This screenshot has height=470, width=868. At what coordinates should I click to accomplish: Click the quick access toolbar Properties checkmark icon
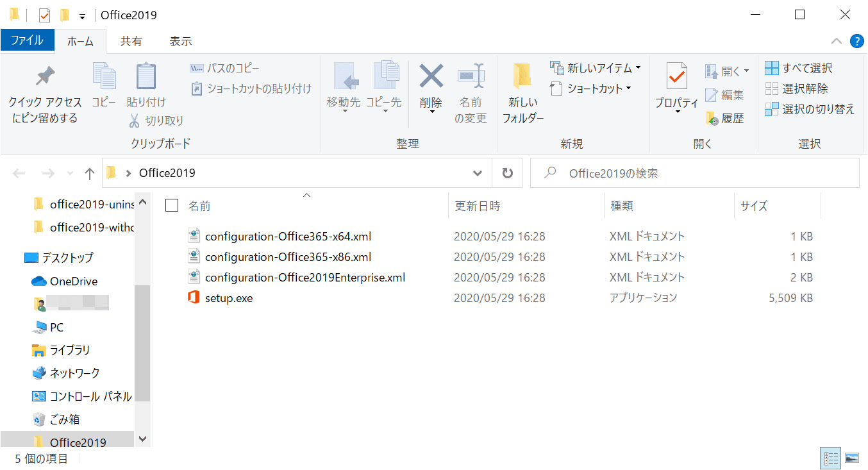(44, 15)
